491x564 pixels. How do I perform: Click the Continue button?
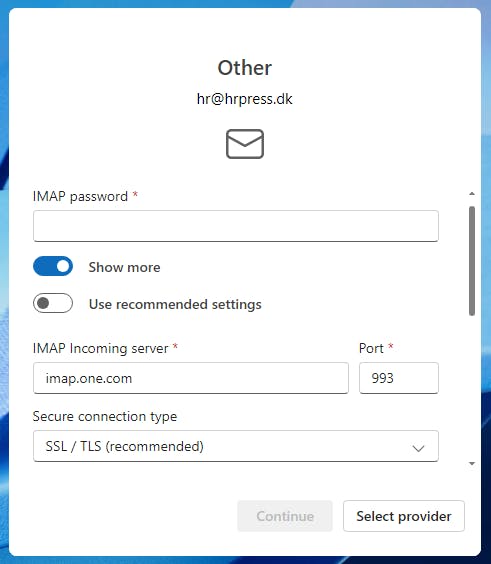tap(285, 516)
